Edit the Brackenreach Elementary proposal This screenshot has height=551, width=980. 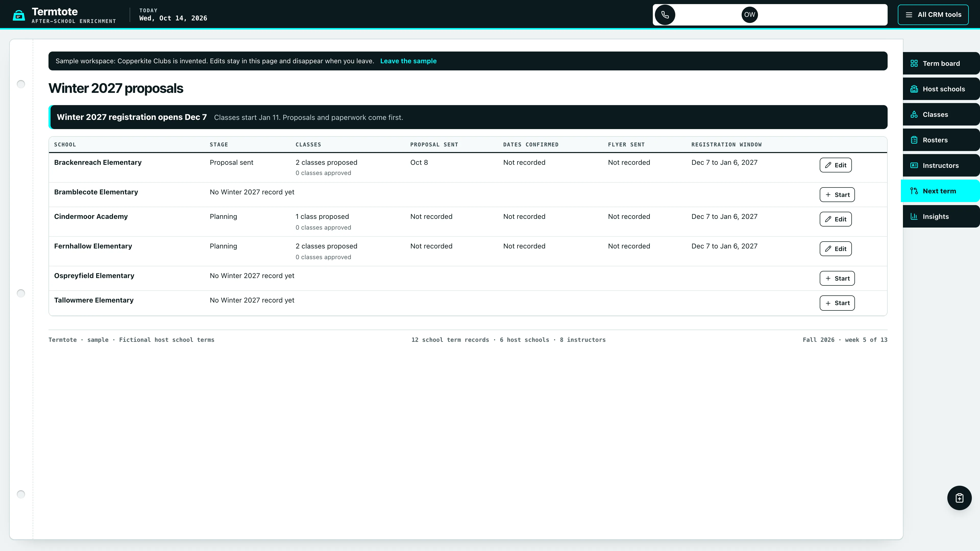click(x=836, y=165)
